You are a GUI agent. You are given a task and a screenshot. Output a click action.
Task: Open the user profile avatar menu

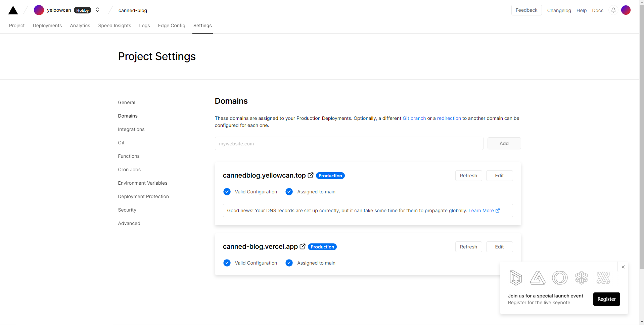[x=626, y=10]
